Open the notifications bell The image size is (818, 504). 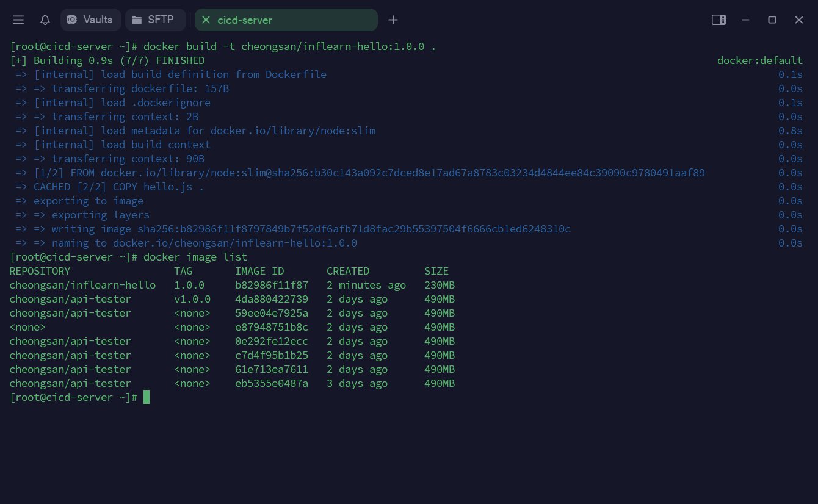(x=45, y=20)
